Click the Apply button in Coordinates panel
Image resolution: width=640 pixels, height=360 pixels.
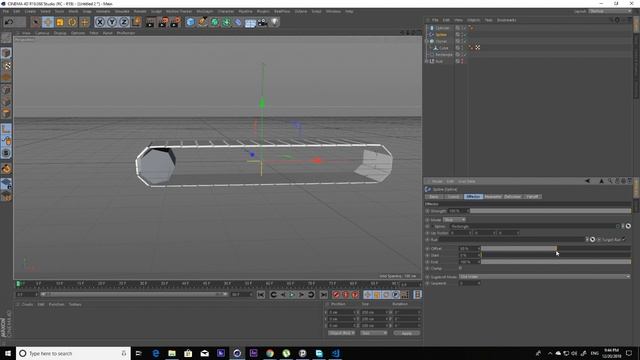pyautogui.click(x=407, y=333)
